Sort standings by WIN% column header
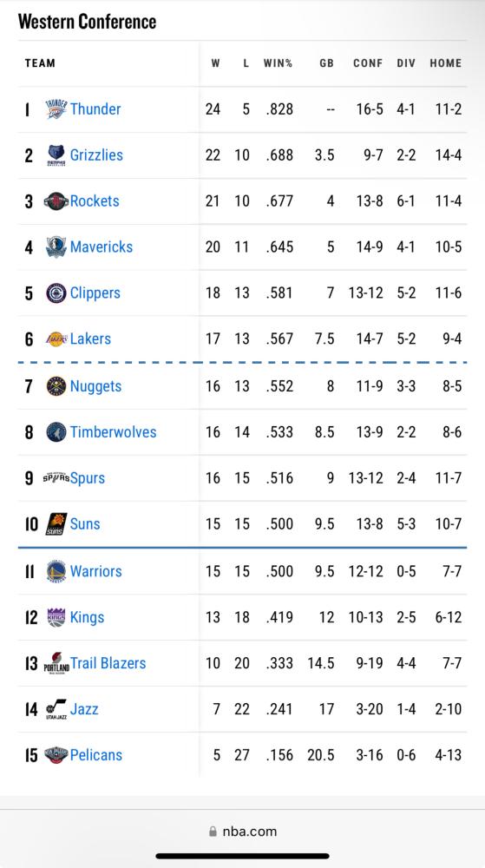This screenshot has height=868, width=485. click(278, 63)
